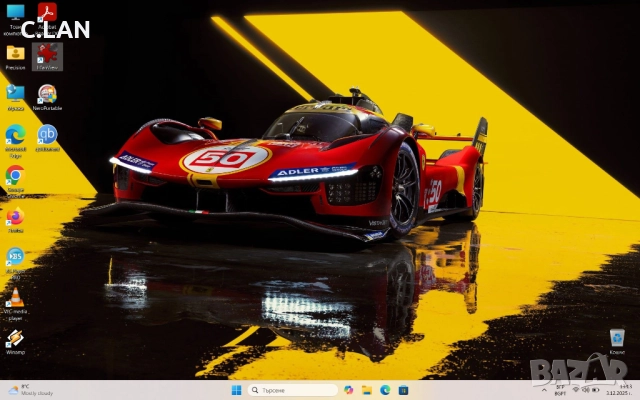Launch Microsoft Edge from the desktop
Screen dimensions: 640x400
15,134
